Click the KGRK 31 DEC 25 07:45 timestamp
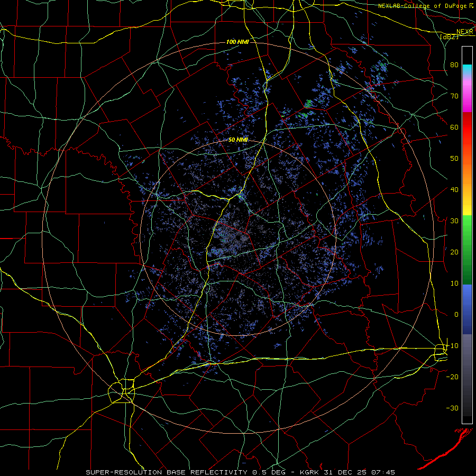 (x=347, y=472)
